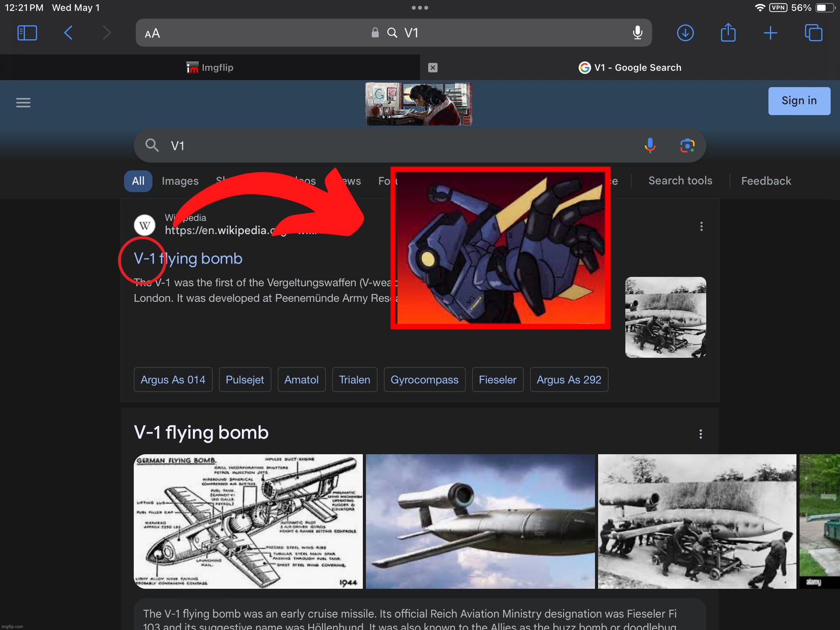Tap the forward navigation arrow

tap(107, 33)
